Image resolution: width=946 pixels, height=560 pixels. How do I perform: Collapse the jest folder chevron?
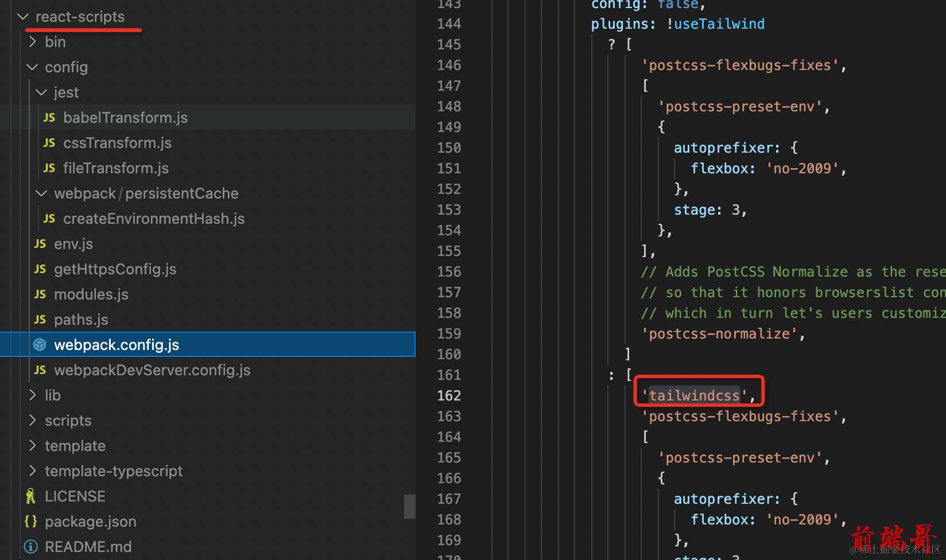[41, 92]
